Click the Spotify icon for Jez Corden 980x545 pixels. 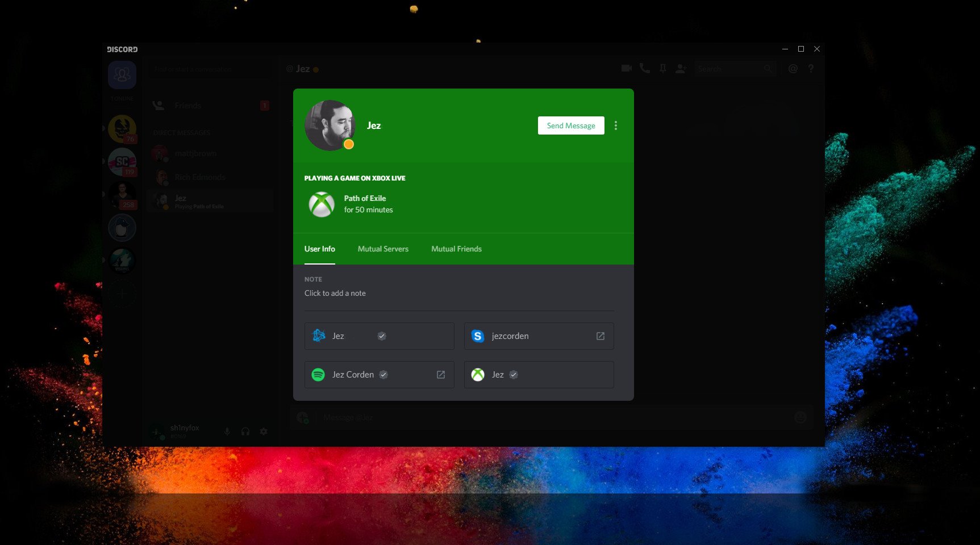tap(318, 375)
